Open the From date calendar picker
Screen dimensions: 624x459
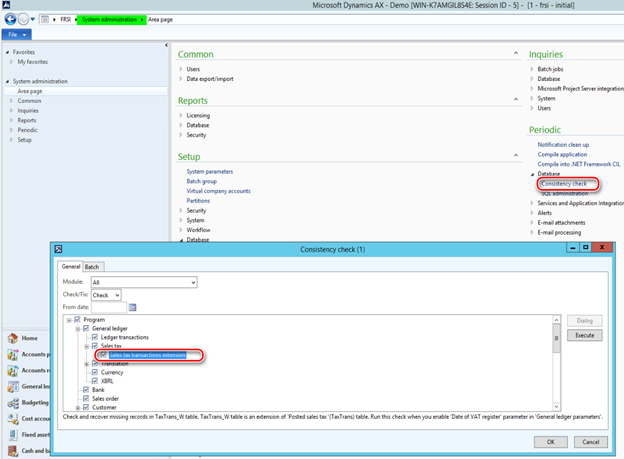point(133,307)
